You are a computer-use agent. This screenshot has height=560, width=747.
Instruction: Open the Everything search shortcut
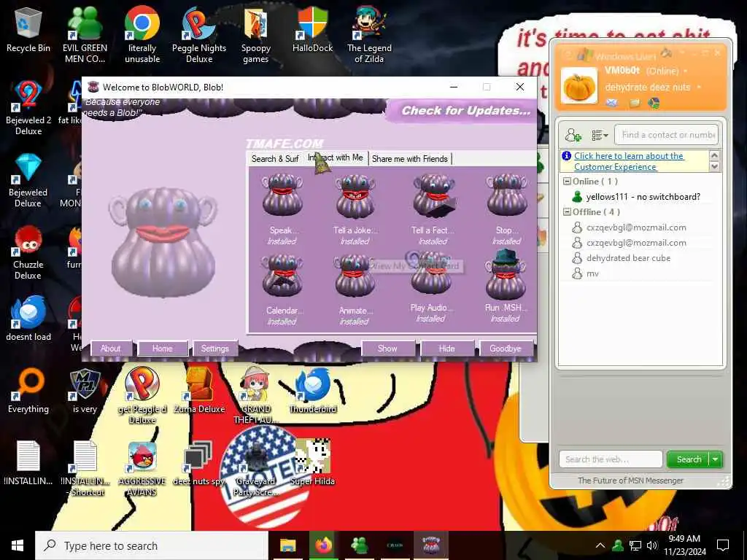pos(28,391)
